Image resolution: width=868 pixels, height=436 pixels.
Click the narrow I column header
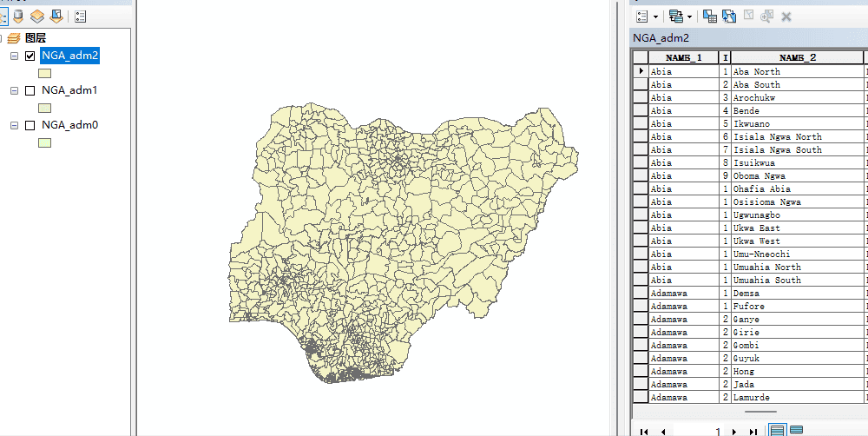[725, 57]
